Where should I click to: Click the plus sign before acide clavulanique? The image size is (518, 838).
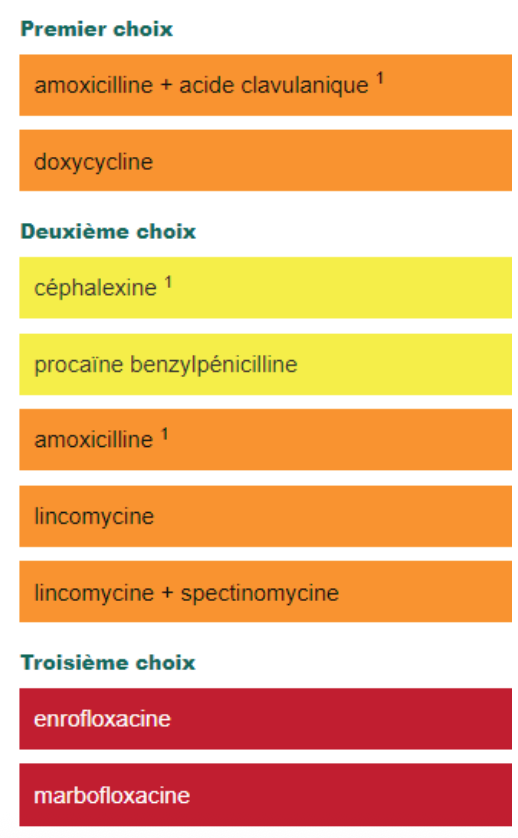coord(166,86)
